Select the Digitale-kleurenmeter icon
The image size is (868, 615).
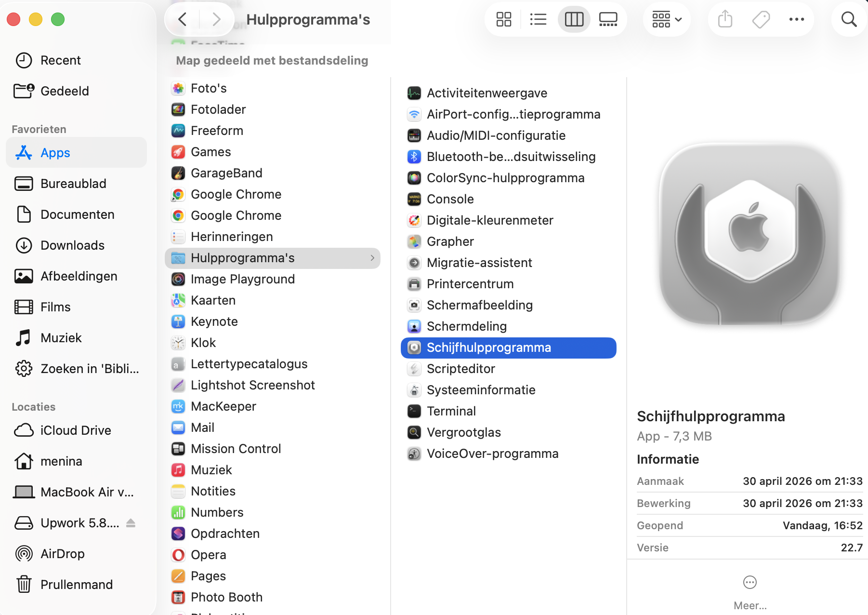pyautogui.click(x=414, y=220)
